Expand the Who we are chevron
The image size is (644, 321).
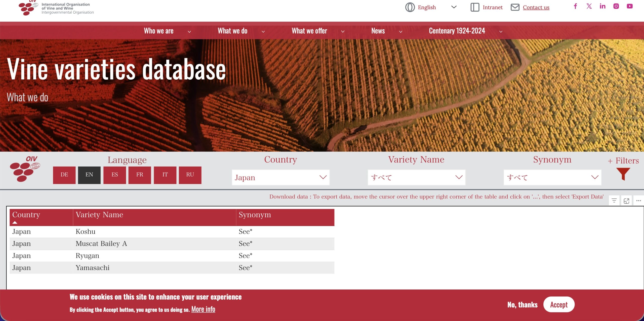[x=189, y=32]
